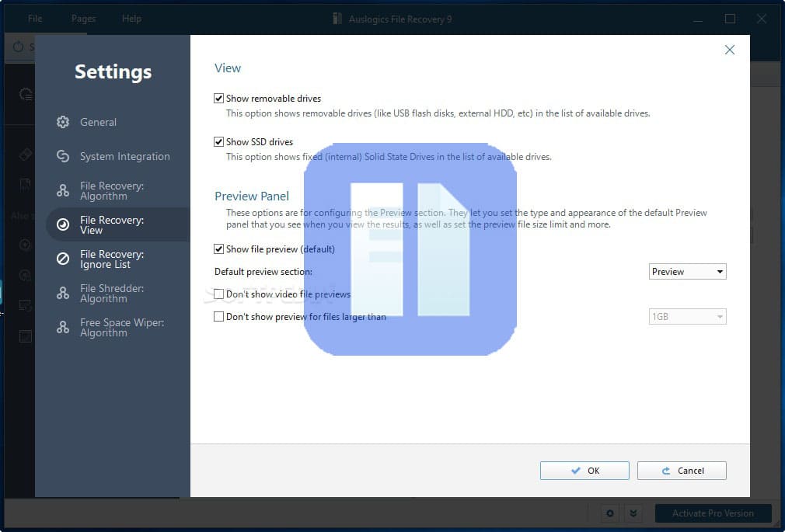Click the Preview Panel heading
Image resolution: width=785 pixels, height=532 pixels.
252,196
